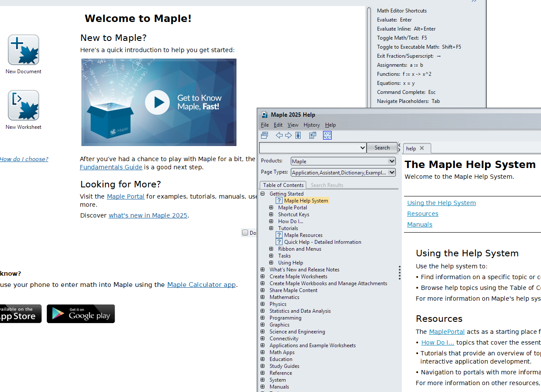Click the dotted splitter handle beside the help tree
541x392 pixels.
(x=400, y=272)
